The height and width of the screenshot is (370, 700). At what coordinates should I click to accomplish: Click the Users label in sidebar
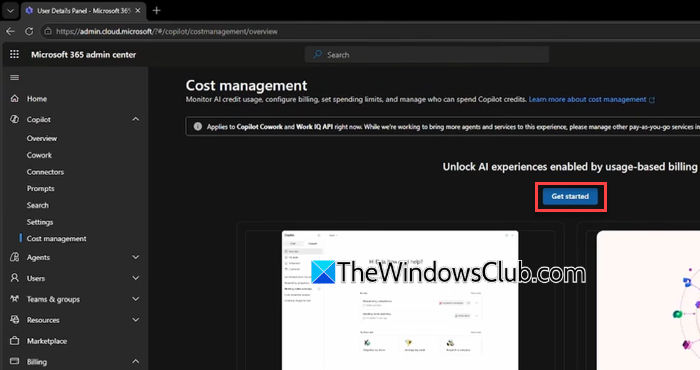36,279
